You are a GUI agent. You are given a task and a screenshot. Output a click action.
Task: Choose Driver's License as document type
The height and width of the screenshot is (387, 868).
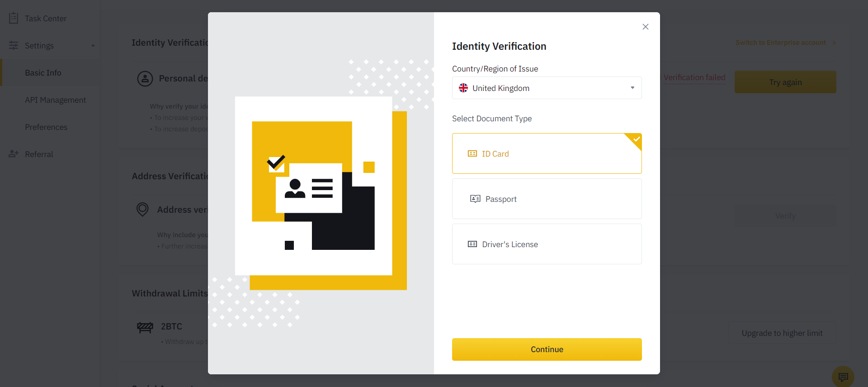(547, 244)
